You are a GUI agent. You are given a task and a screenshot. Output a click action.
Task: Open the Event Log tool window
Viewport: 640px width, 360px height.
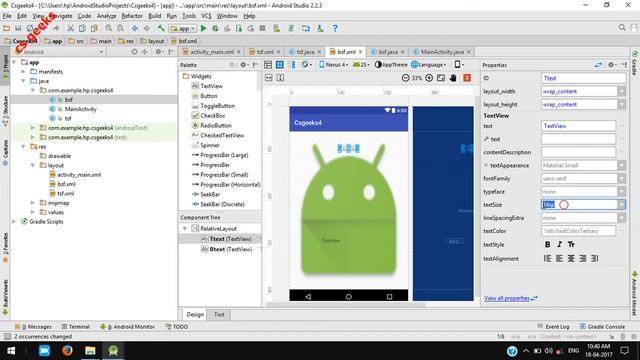(553, 327)
